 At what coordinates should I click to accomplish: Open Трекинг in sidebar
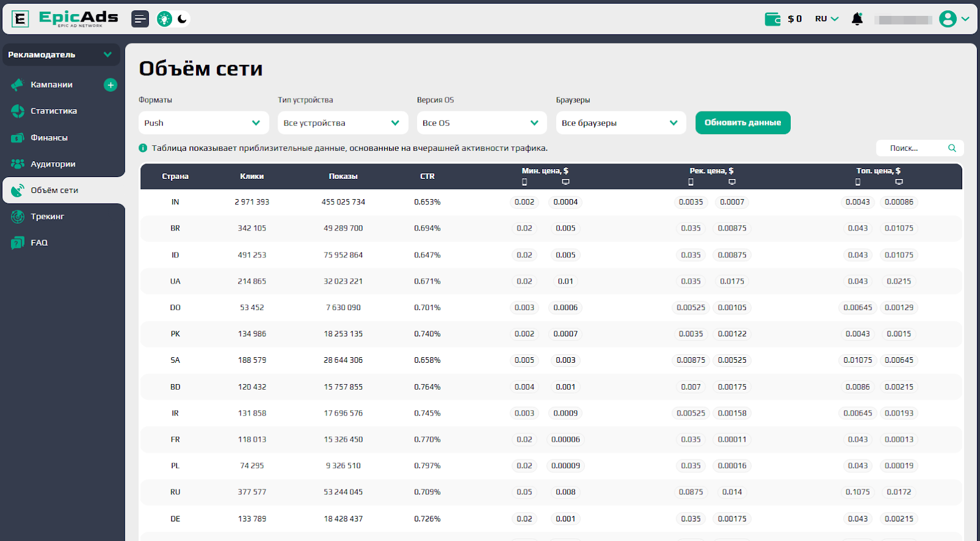pos(47,216)
